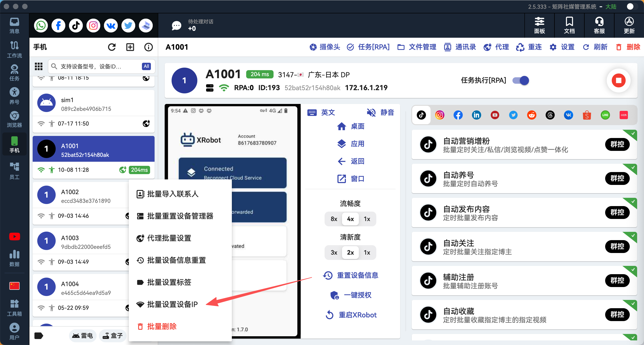Click 群控 button for 自动养号
644x345 pixels.
tap(617, 178)
